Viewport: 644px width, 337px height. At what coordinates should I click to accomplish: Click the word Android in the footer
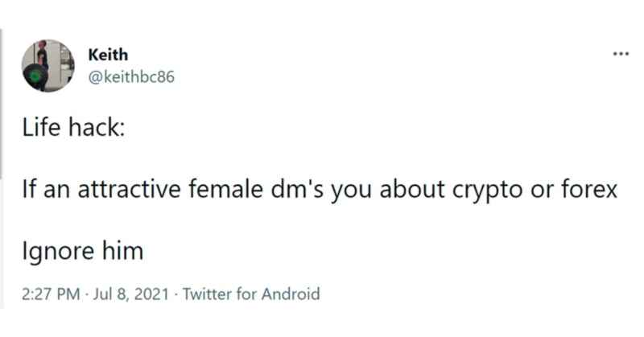[x=291, y=294]
